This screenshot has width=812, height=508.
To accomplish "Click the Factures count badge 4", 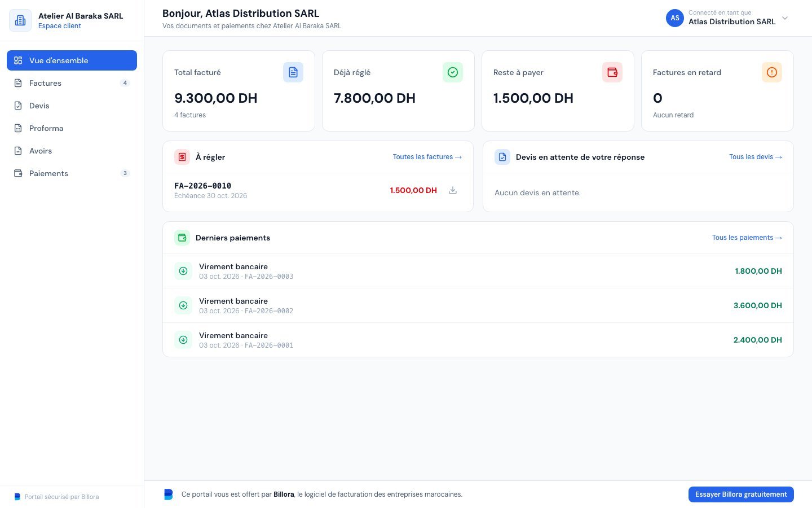I will coord(125,83).
